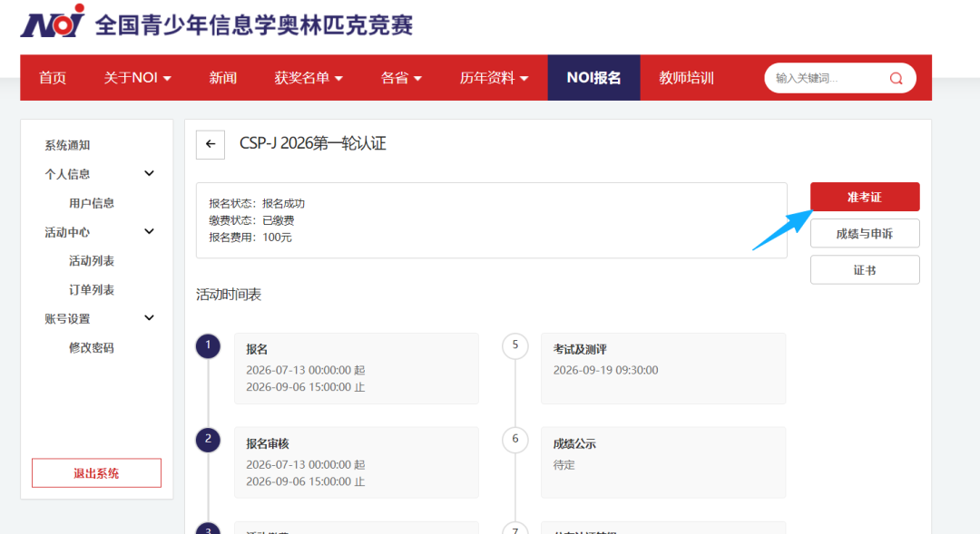Click the 考试及测评 schedule card title
Screen dimensions: 980x534
[580, 349]
